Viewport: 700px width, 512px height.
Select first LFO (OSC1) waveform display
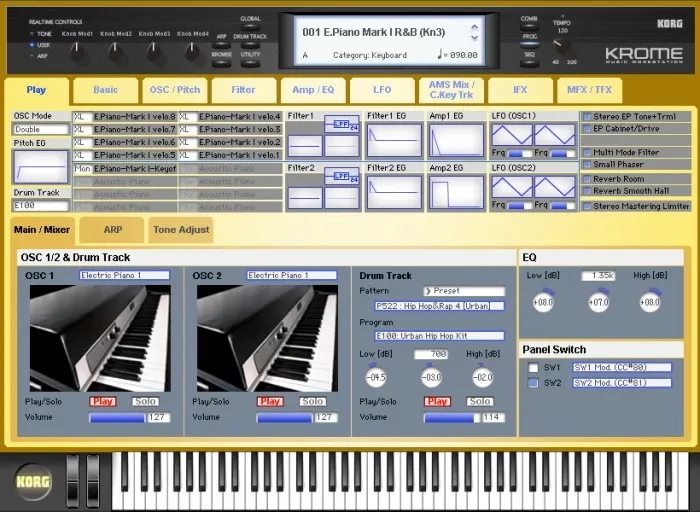[x=512, y=135]
